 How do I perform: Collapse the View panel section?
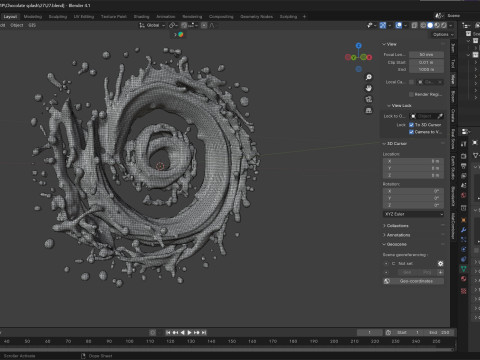(389, 44)
